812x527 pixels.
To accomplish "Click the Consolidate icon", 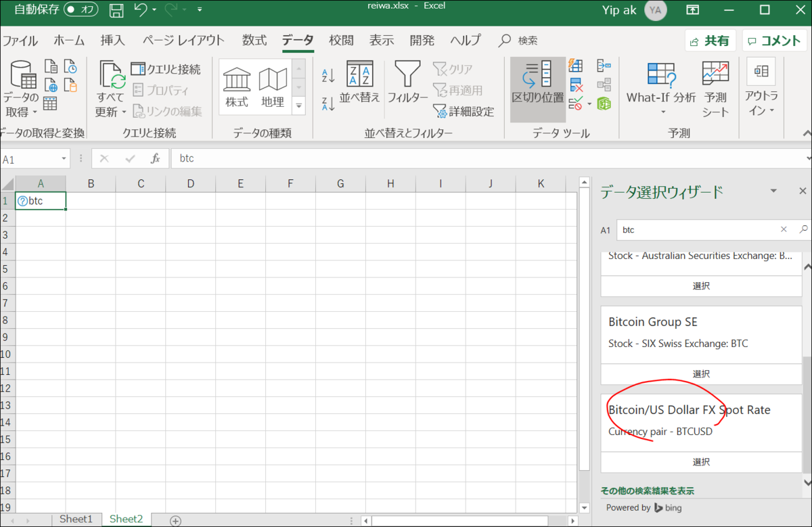I will pyautogui.click(x=604, y=66).
